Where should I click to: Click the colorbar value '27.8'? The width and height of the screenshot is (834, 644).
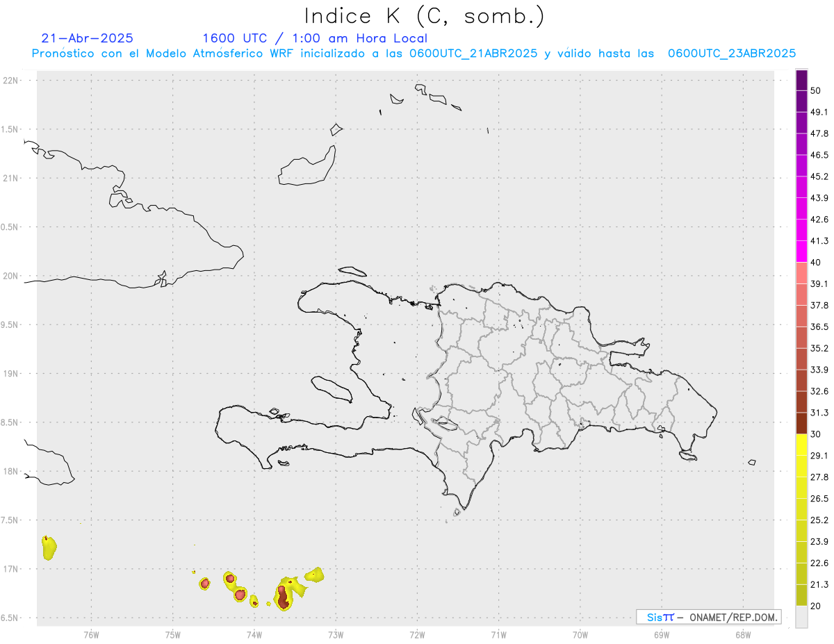[819, 477]
